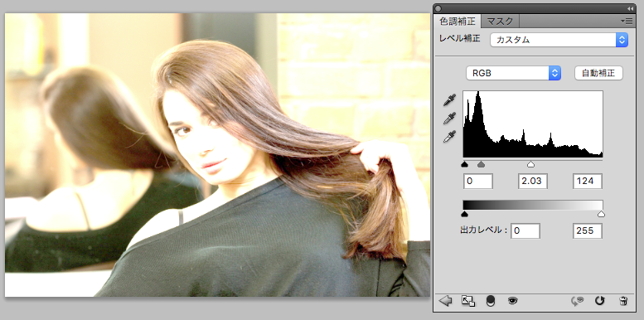Image resolution: width=644 pixels, height=320 pixels.
Task: Open the カスタム preset dropdown
Action: point(559,40)
